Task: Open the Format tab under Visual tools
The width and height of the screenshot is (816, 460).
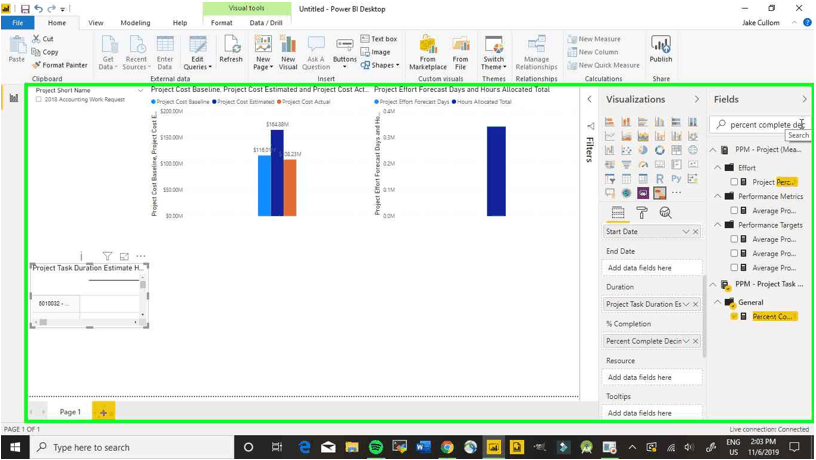Action: click(x=222, y=23)
